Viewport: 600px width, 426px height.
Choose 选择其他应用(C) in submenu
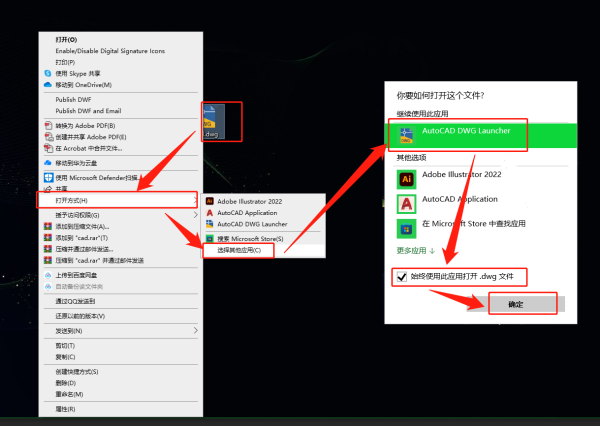(x=239, y=250)
